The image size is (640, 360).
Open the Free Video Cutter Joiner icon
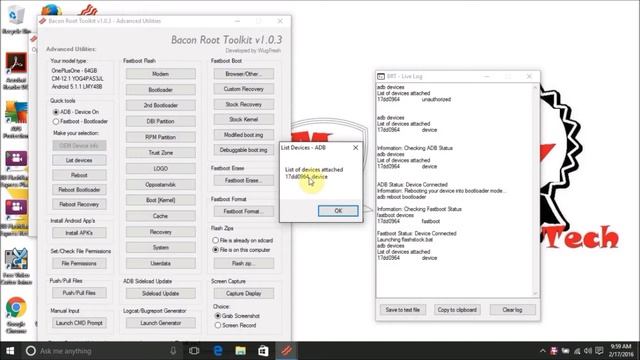pyautogui.click(x=16, y=265)
